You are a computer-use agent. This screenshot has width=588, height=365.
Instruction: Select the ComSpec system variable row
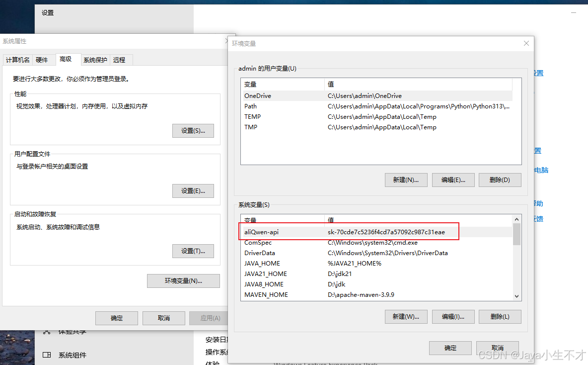pos(377,243)
